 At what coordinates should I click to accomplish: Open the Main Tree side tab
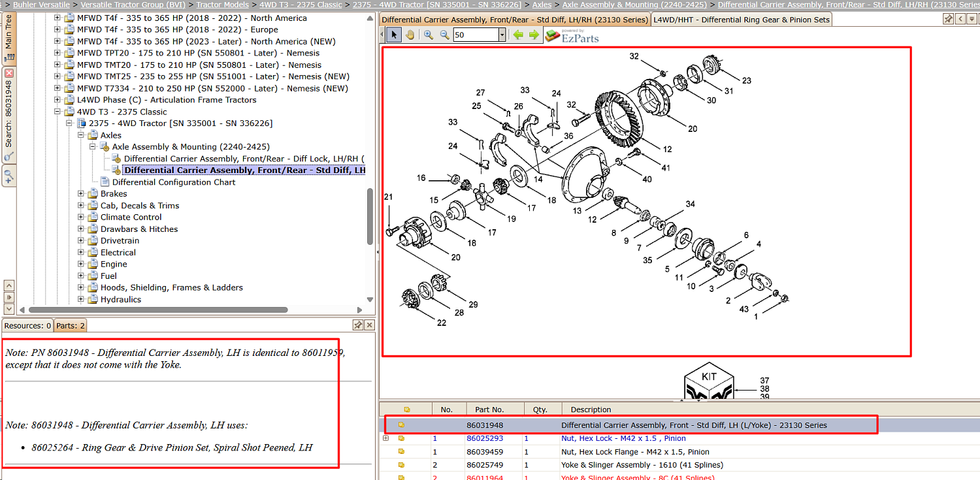9,39
